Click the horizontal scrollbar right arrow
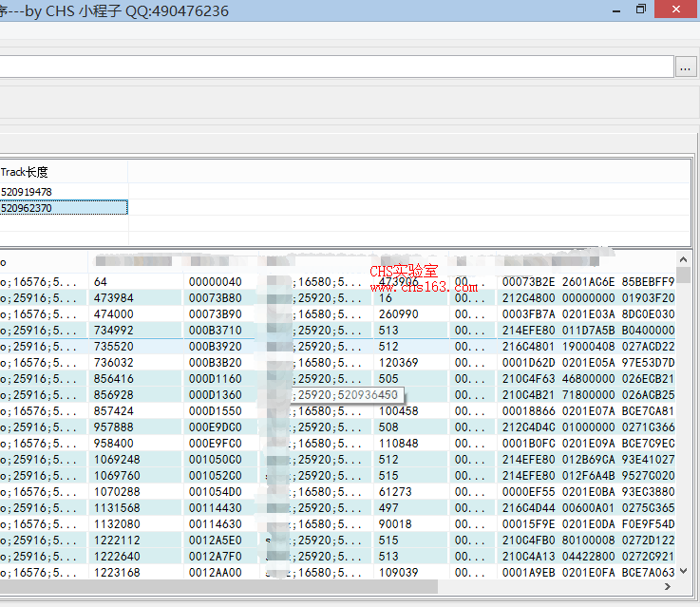The width and height of the screenshot is (700, 607). pyautogui.click(x=668, y=586)
